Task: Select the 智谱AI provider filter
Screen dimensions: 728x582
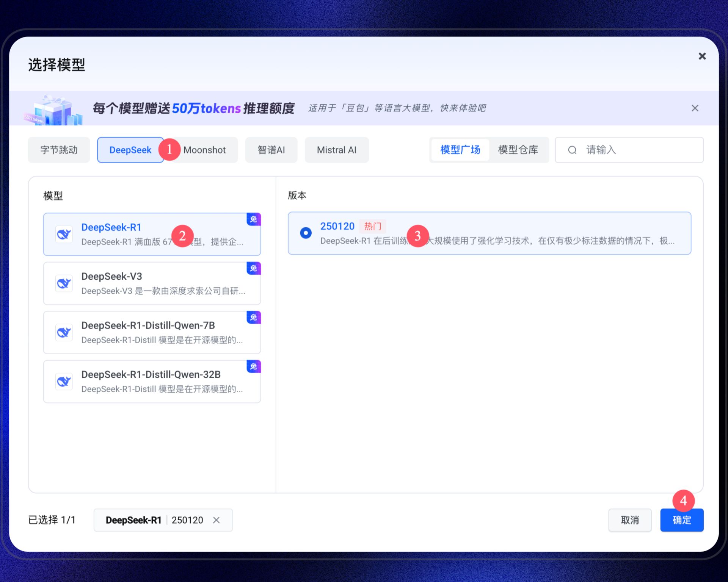Action: [x=271, y=150]
